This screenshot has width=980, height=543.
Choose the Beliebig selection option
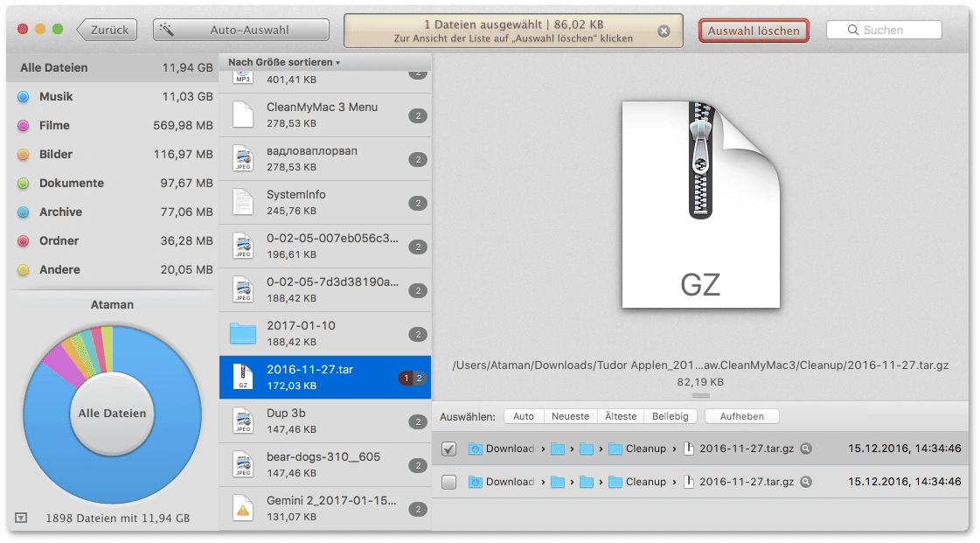pyautogui.click(x=670, y=416)
